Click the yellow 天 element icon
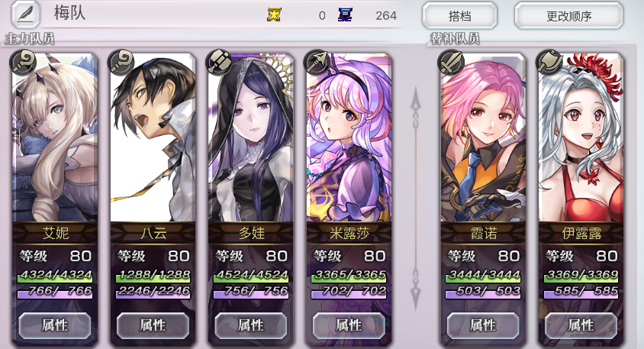 pos(274,15)
